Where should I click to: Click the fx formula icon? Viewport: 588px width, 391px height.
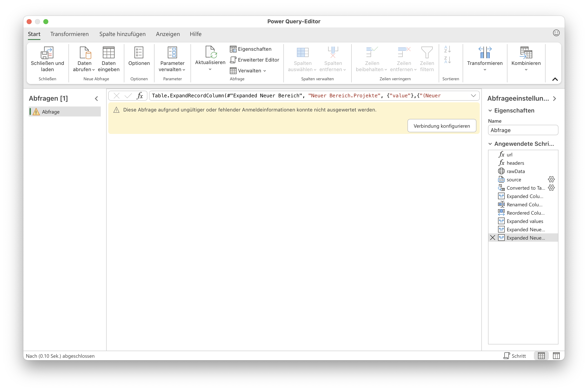(x=140, y=96)
